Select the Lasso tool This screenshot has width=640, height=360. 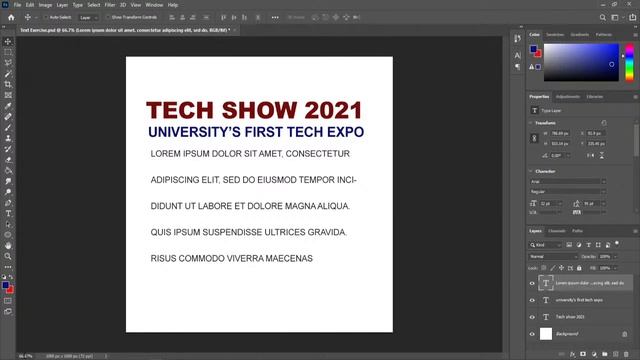pyautogui.click(x=8, y=62)
